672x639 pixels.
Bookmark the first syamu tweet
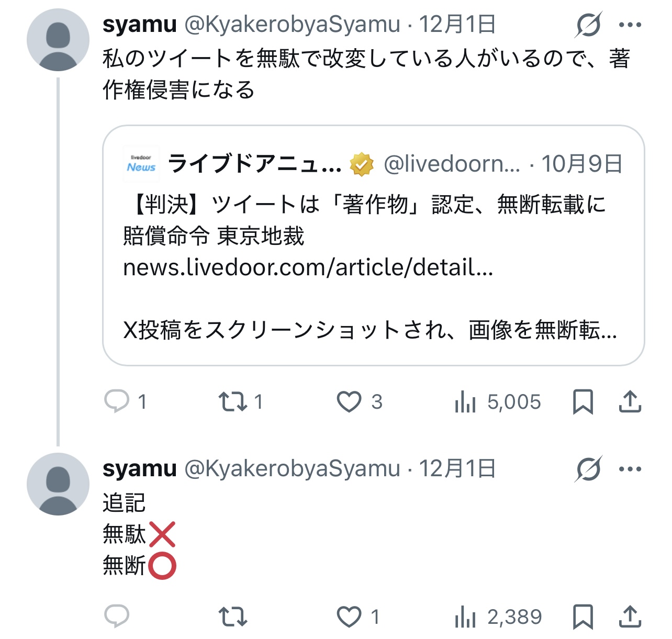click(x=583, y=402)
